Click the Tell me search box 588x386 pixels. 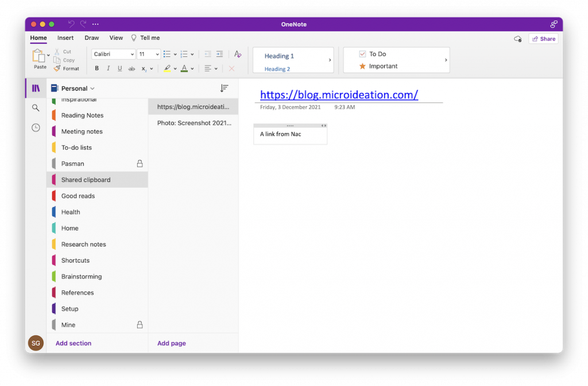[145, 38]
